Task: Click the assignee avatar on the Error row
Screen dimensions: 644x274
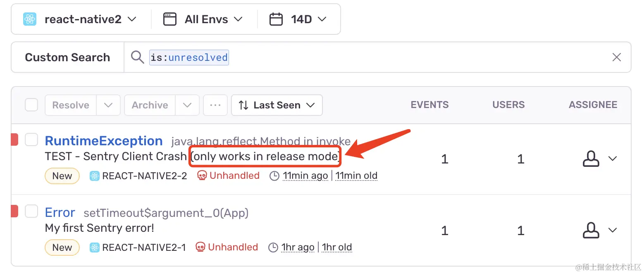Action: click(x=591, y=230)
